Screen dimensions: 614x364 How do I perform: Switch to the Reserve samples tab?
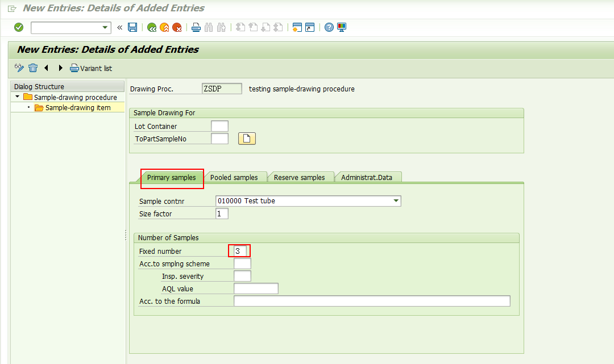(300, 178)
